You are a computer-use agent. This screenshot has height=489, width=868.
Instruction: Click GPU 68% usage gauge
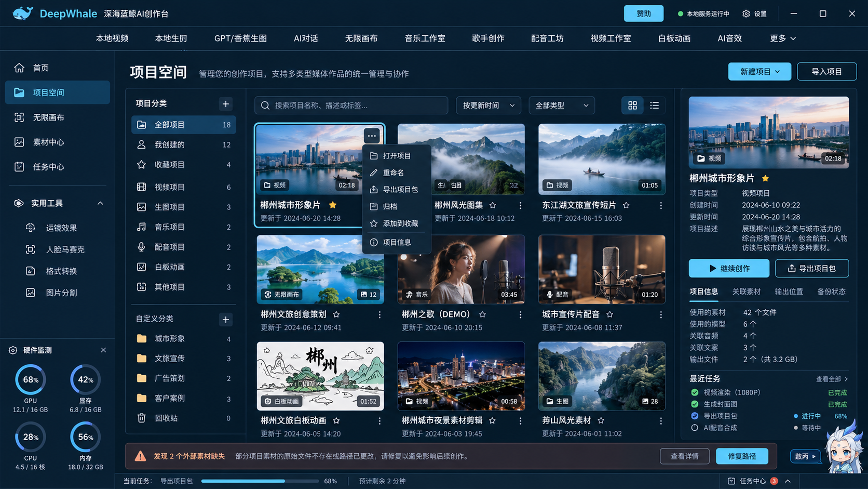tap(31, 380)
